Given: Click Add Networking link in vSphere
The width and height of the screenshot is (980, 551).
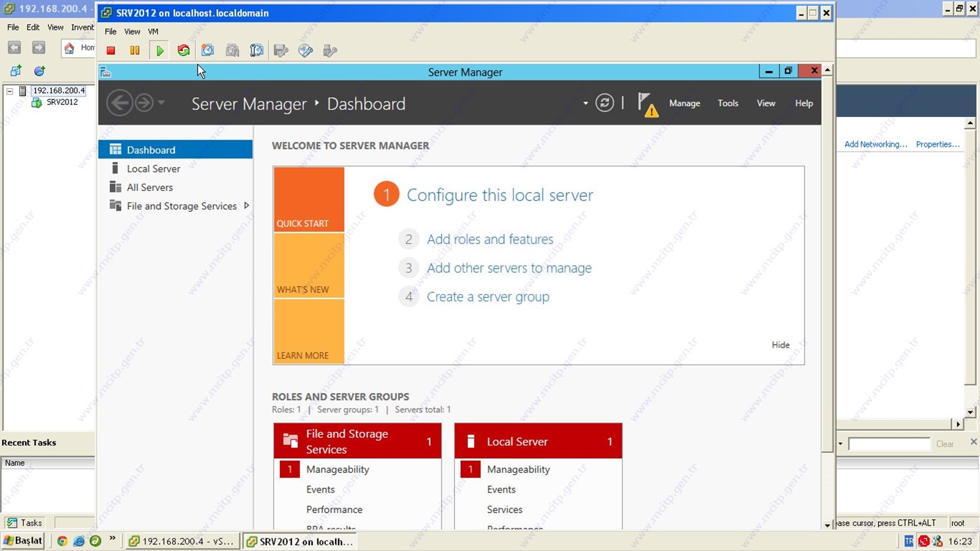Looking at the screenshot, I should tap(876, 144).
